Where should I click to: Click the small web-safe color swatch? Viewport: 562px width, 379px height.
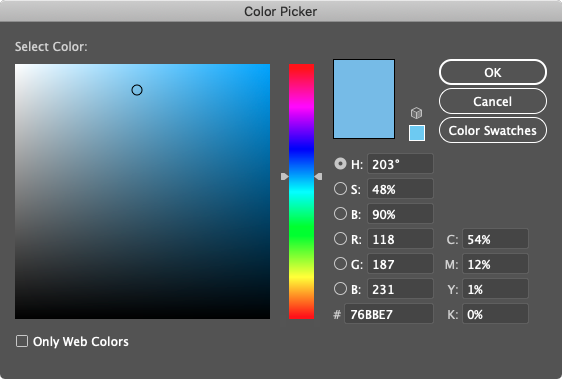[x=417, y=133]
